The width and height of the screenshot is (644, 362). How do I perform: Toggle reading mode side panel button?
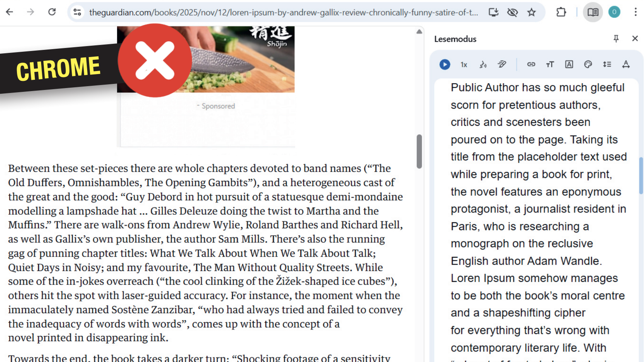click(x=593, y=12)
